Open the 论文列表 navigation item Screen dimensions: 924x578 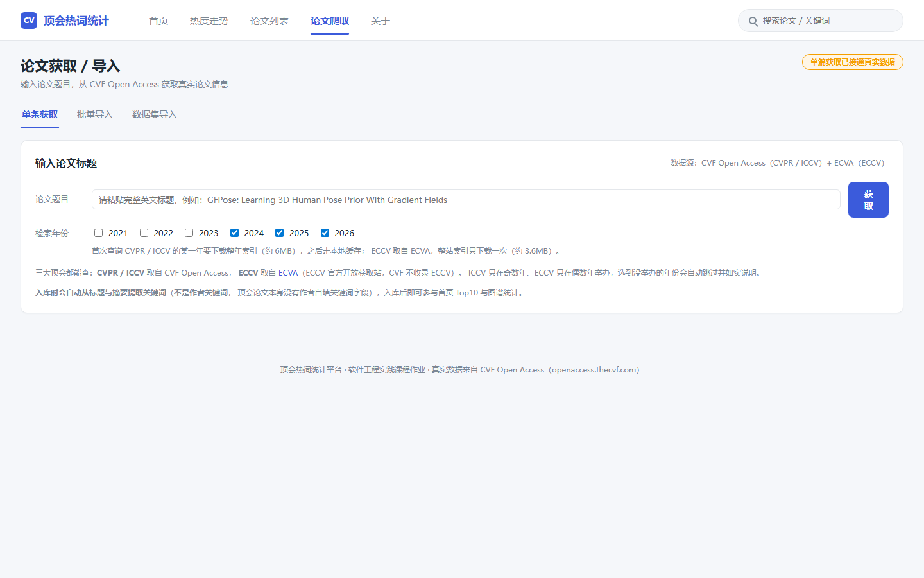pos(269,21)
